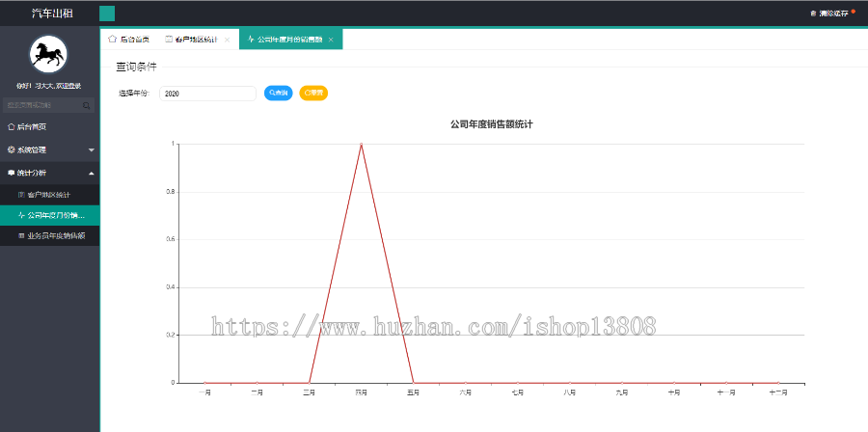This screenshot has height=432, width=868.
Task: Open 后台首页 in the left sidebar
Action: pyautogui.click(x=50, y=126)
